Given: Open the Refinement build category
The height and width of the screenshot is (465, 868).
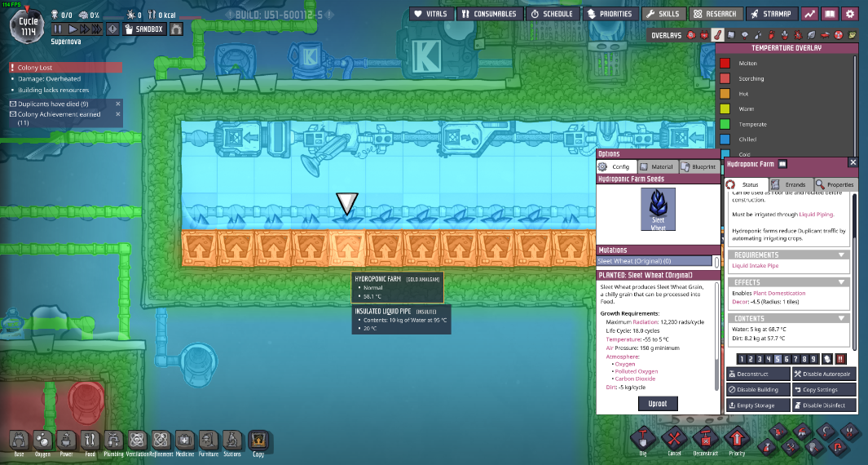Looking at the screenshot, I should point(161,441).
